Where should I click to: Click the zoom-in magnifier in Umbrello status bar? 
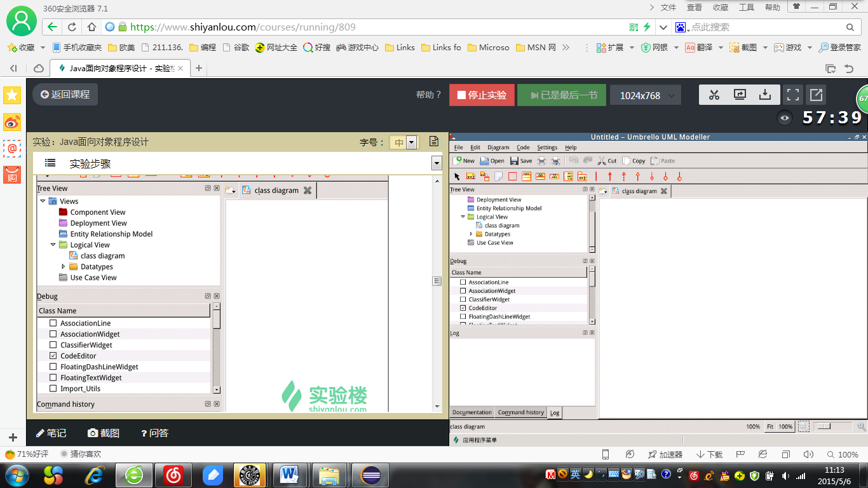pos(862,427)
